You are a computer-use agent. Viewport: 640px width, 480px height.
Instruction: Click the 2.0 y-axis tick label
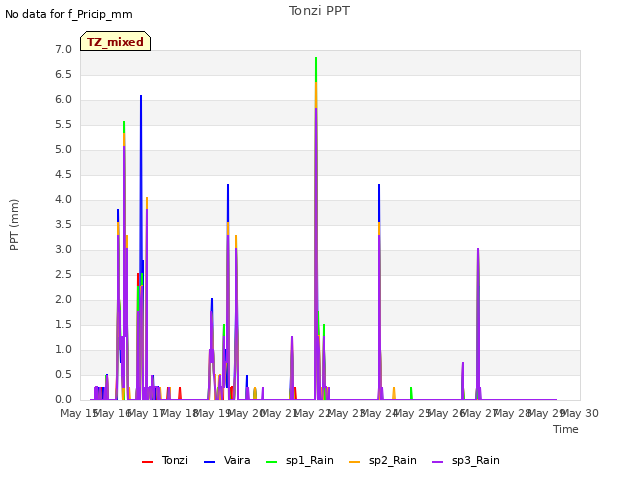[x=63, y=300]
